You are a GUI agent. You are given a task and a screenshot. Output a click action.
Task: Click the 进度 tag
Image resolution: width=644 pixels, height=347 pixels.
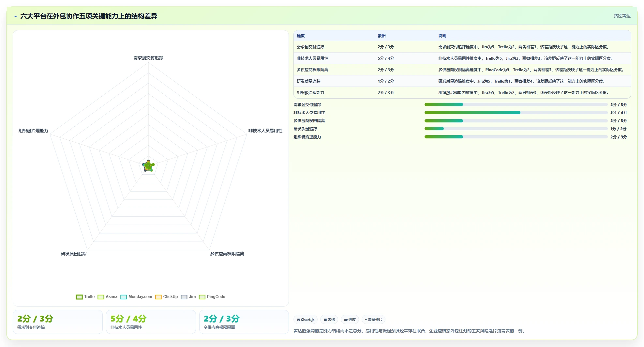coord(350,320)
